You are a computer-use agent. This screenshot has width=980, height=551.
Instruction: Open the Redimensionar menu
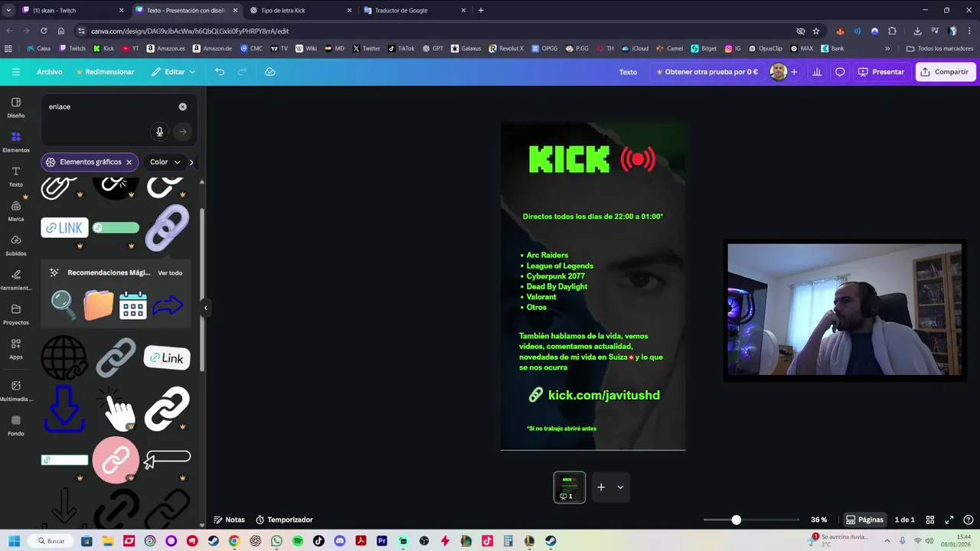click(x=106, y=72)
